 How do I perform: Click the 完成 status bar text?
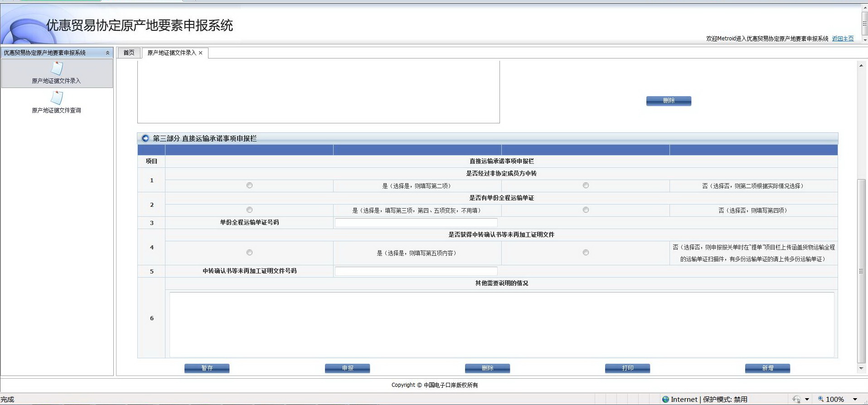point(7,400)
